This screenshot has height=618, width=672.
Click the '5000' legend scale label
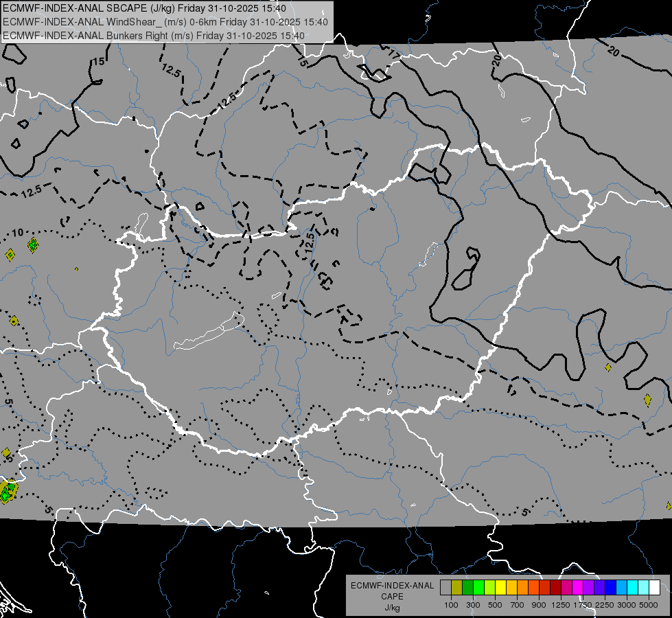pyautogui.click(x=649, y=605)
